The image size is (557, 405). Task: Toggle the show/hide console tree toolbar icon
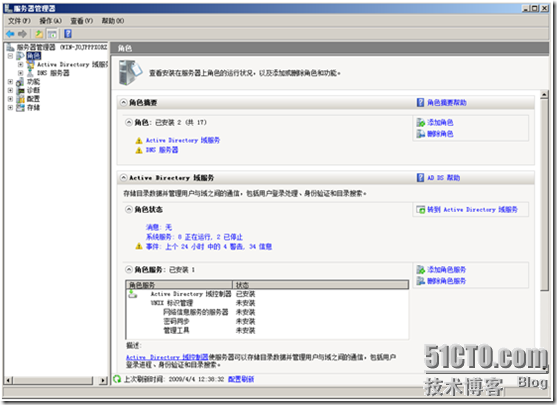point(52,34)
